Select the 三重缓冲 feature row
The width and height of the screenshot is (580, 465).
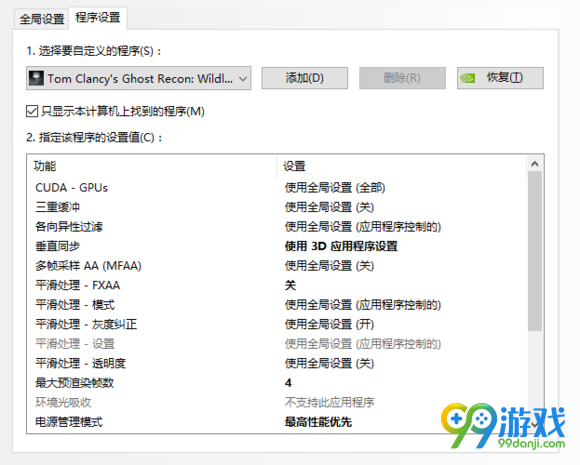pos(277,207)
